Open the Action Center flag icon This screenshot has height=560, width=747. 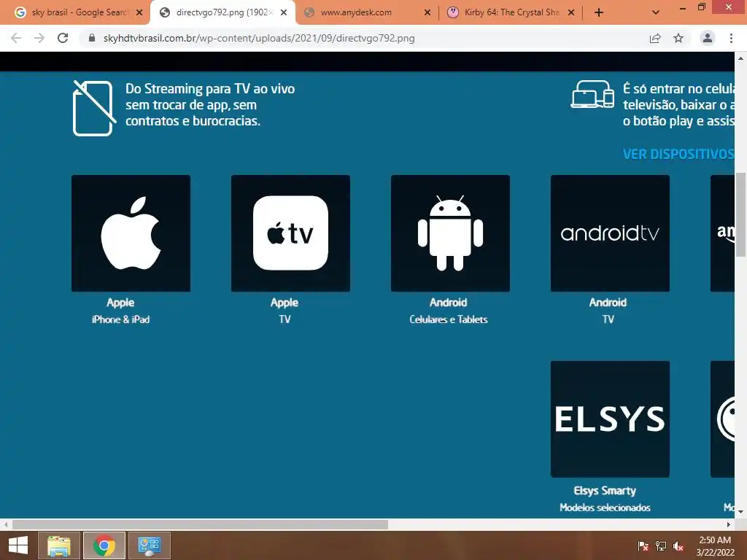click(643, 546)
